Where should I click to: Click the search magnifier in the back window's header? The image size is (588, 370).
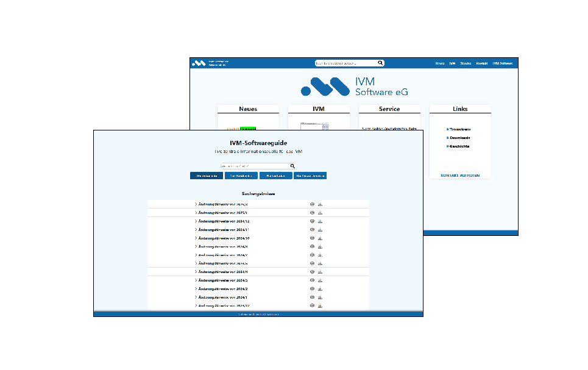coord(380,63)
